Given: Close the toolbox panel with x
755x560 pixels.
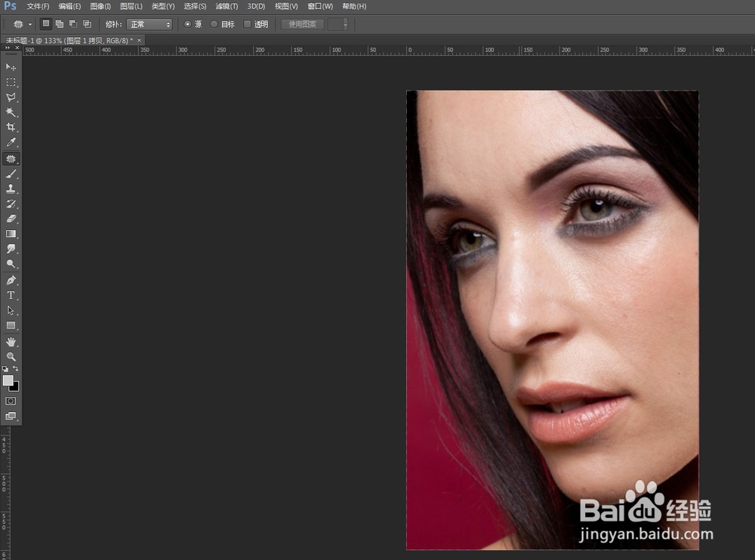Looking at the screenshot, I should pyautogui.click(x=17, y=48).
